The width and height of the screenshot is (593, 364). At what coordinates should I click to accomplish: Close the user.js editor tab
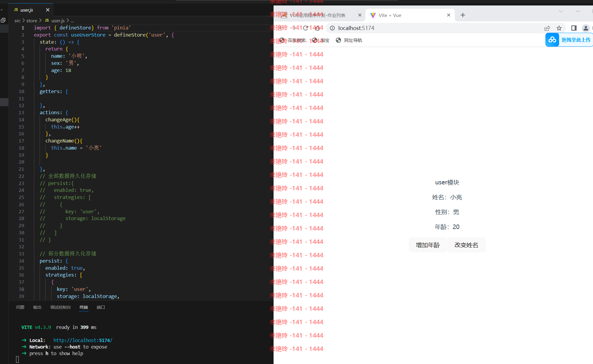coord(48,10)
